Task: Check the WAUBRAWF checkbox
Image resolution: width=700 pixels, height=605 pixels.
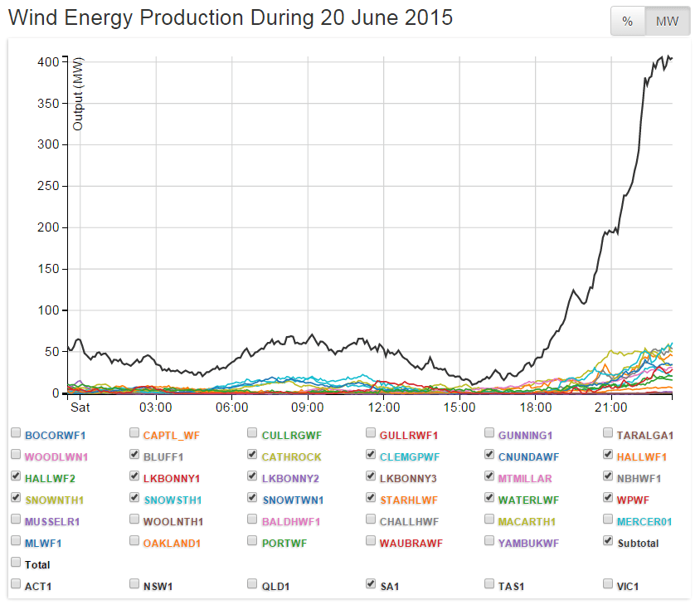Action: click(x=372, y=541)
